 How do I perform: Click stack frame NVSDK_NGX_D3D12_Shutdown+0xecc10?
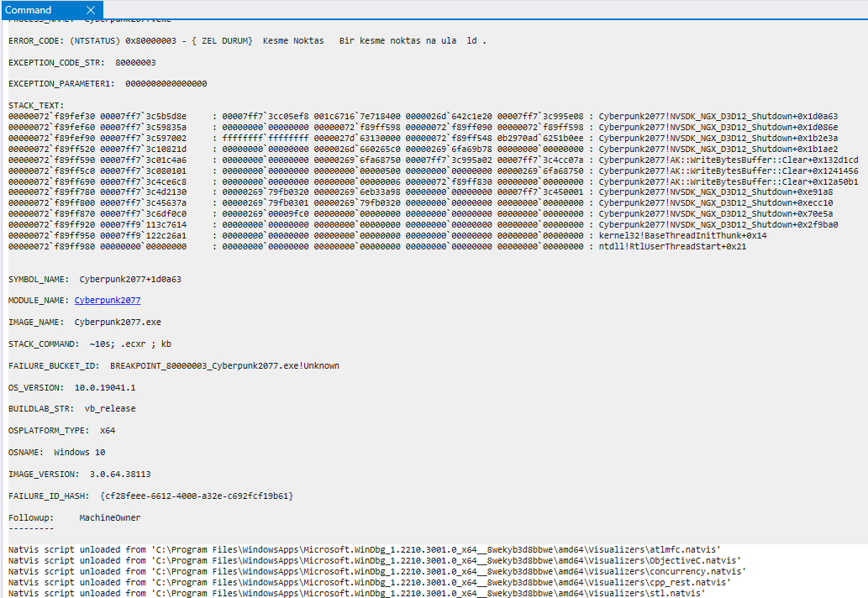(x=715, y=203)
